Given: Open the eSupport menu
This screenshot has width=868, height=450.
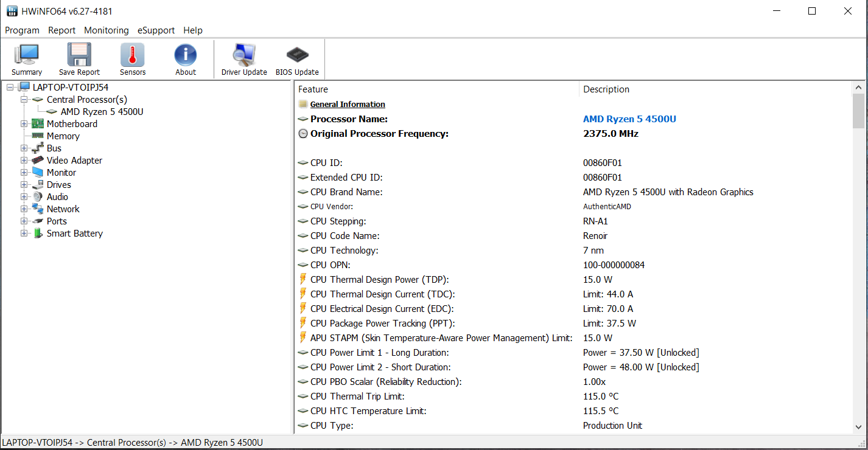Looking at the screenshot, I should pyautogui.click(x=156, y=30).
